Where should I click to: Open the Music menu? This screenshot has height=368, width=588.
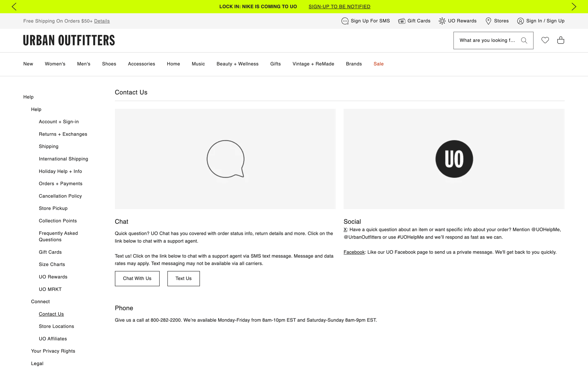tap(198, 64)
